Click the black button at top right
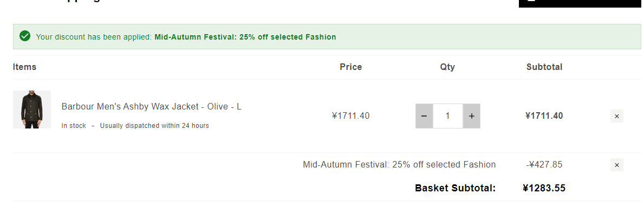The width and height of the screenshot is (644, 206). 580,3
